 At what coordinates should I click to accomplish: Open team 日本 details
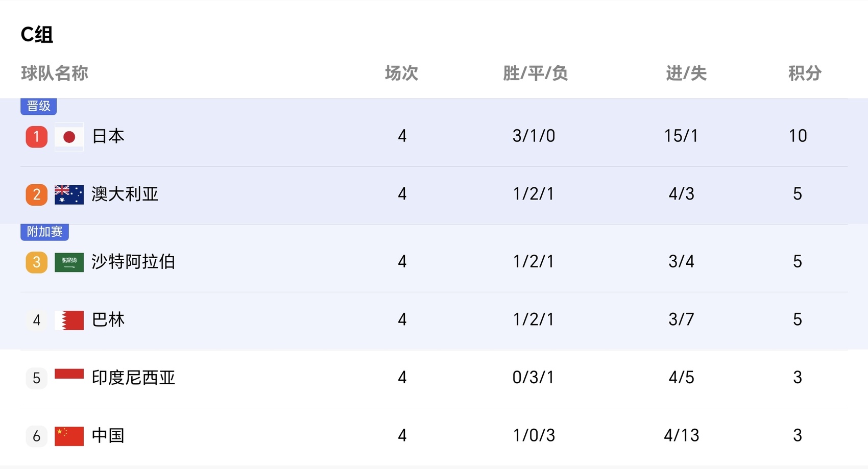108,136
